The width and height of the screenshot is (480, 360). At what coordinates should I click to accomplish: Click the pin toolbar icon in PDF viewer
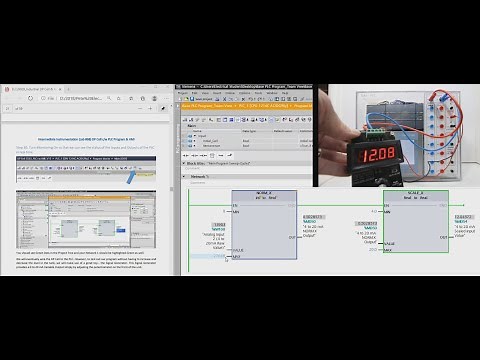coord(163,108)
